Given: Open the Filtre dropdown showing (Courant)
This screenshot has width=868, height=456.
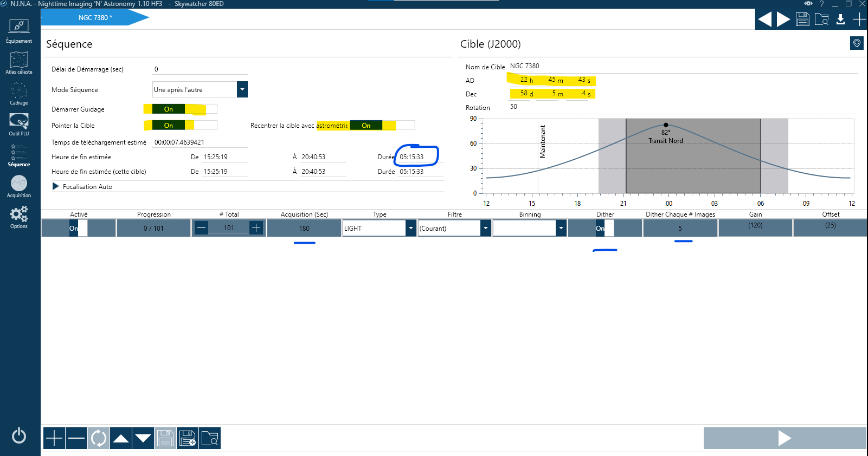Looking at the screenshot, I should [485, 228].
